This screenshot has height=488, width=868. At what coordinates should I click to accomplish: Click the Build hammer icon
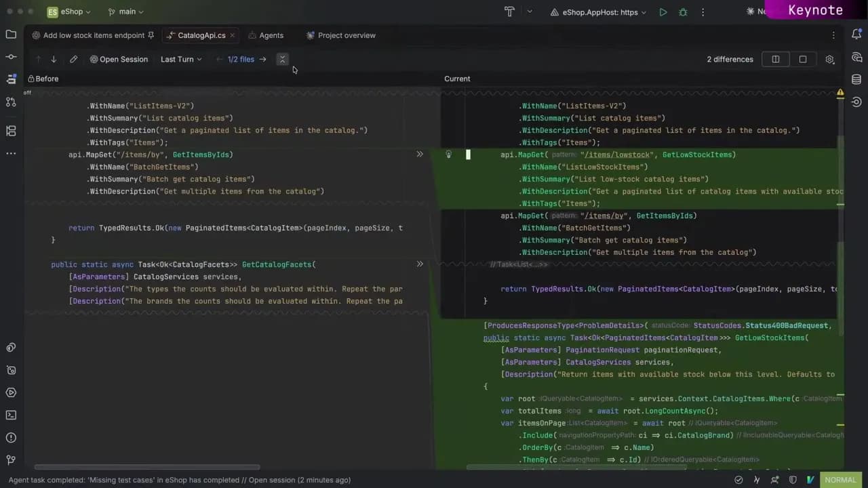pyautogui.click(x=509, y=12)
